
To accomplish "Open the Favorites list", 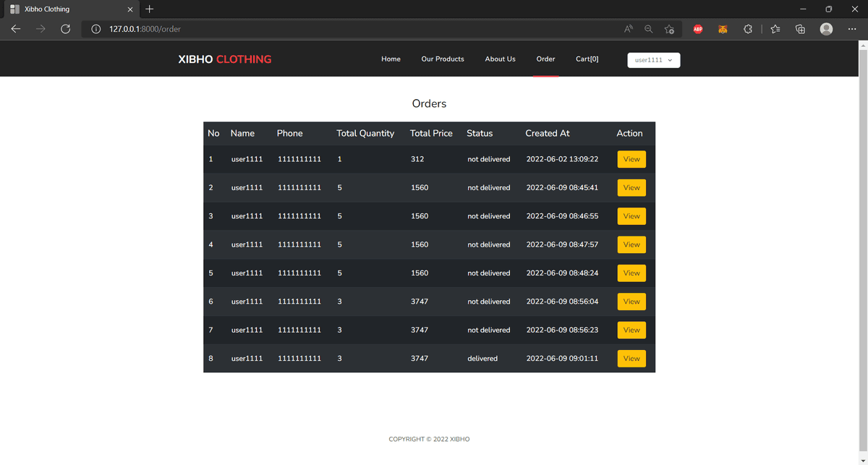I will pos(775,29).
